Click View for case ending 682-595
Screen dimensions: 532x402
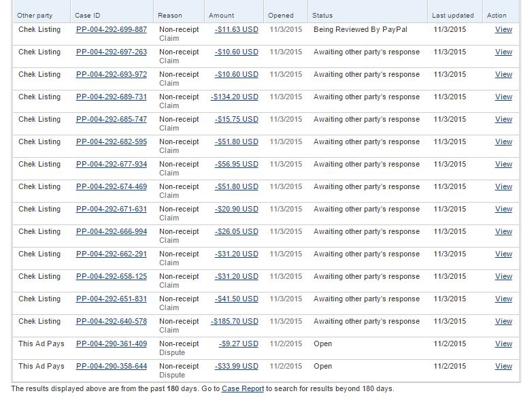pyautogui.click(x=503, y=141)
